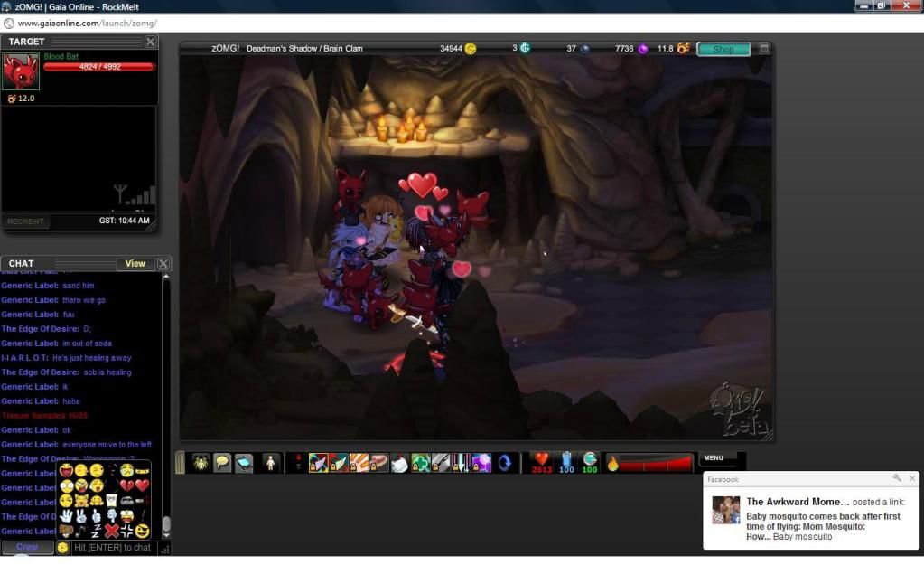Toggle fullscreen square in the game title bar
The width and height of the screenshot is (924, 565).
tap(764, 48)
